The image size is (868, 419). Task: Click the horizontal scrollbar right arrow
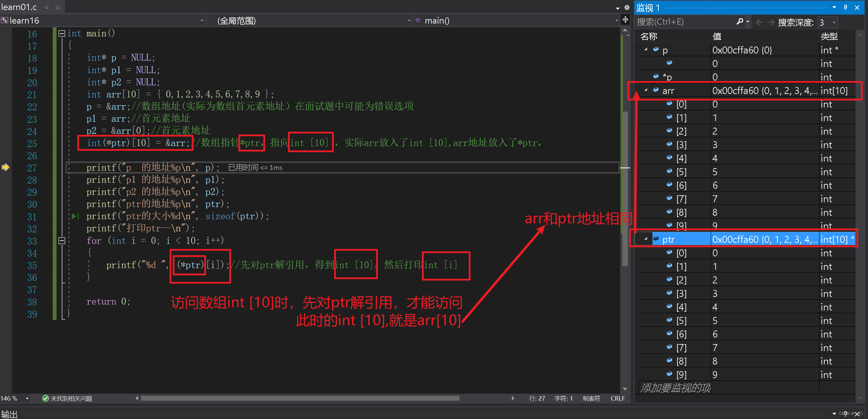coord(513,398)
